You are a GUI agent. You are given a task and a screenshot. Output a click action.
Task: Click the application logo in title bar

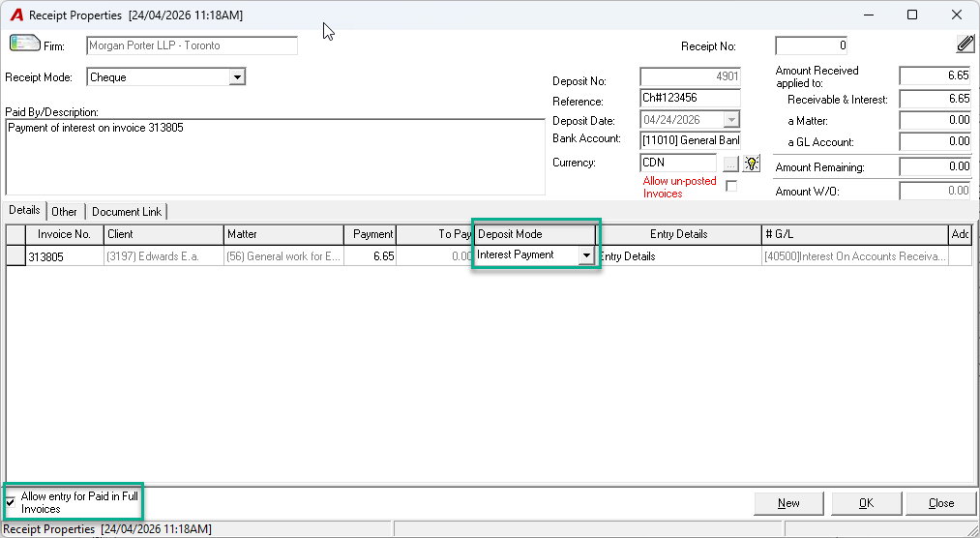[16, 15]
